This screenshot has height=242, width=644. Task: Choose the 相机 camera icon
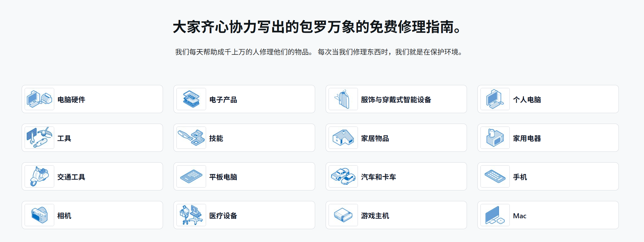[x=39, y=215]
